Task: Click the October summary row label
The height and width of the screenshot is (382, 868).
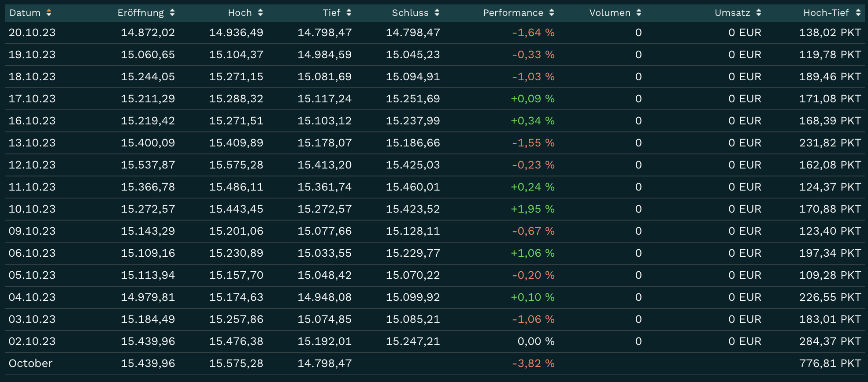Action: [30, 363]
